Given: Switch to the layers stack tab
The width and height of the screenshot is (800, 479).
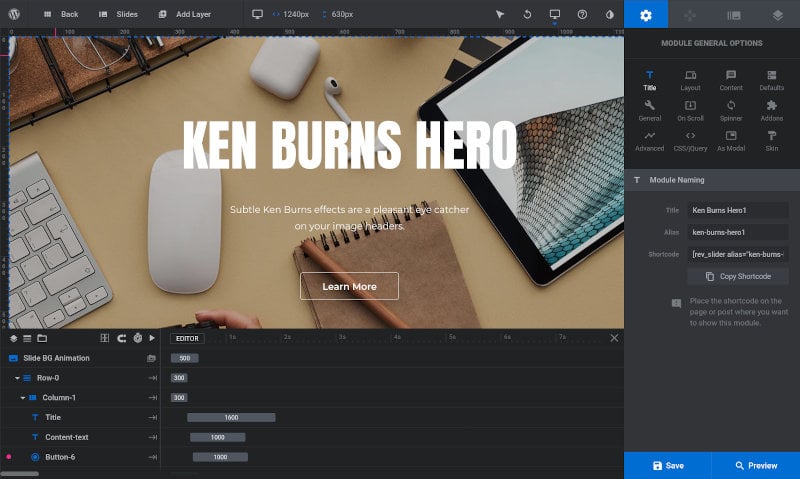Looking at the screenshot, I should pyautogui.click(x=777, y=15).
